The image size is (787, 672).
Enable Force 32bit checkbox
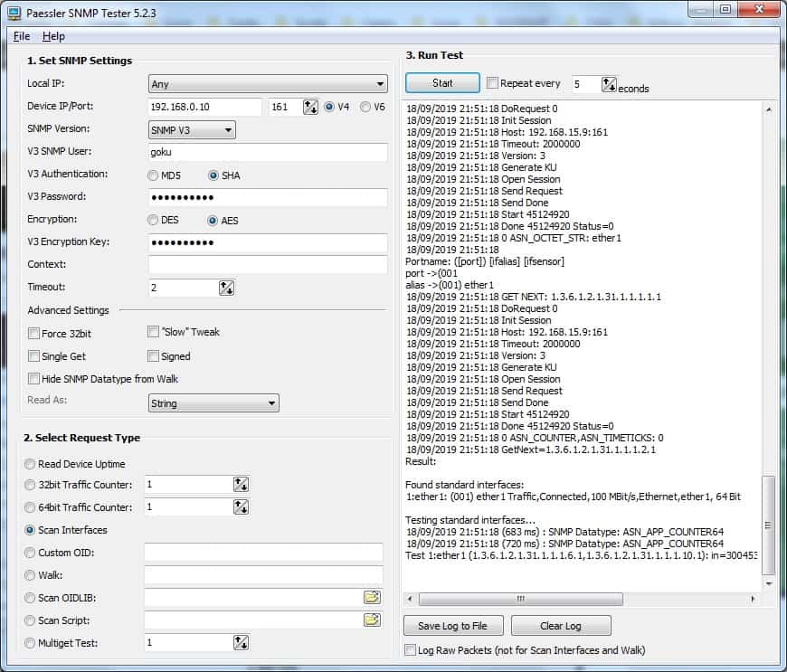click(33, 333)
